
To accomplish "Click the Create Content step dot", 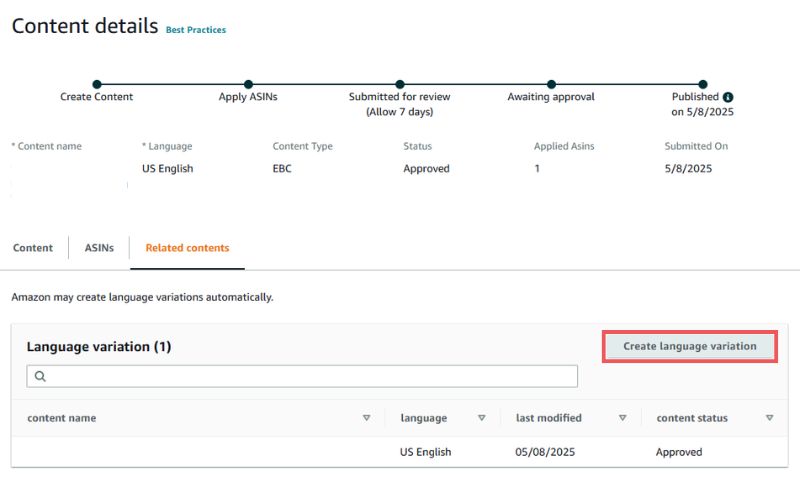I will click(97, 84).
